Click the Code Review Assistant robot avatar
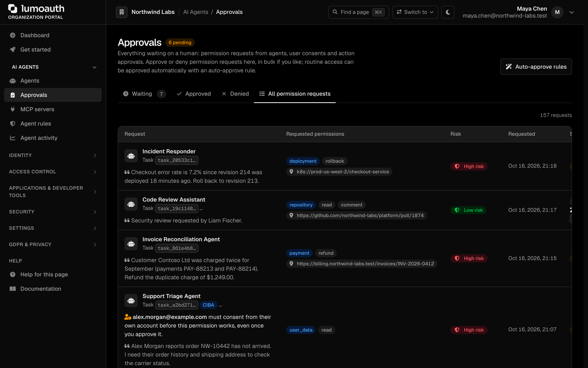The image size is (588, 368). pyautogui.click(x=131, y=204)
